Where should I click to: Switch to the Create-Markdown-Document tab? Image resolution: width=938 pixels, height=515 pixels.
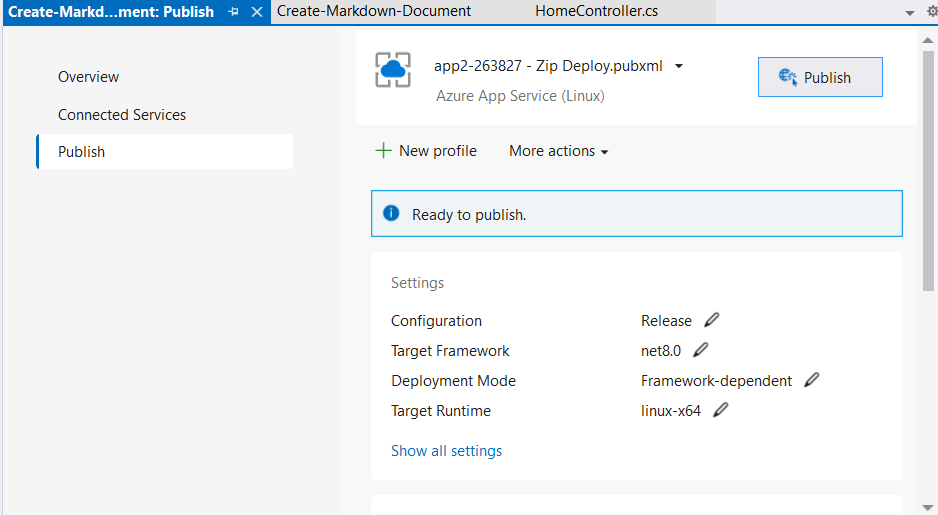(374, 11)
